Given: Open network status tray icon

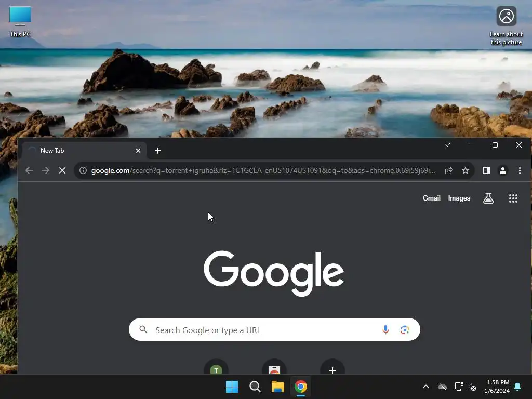Looking at the screenshot, I should coord(459,387).
